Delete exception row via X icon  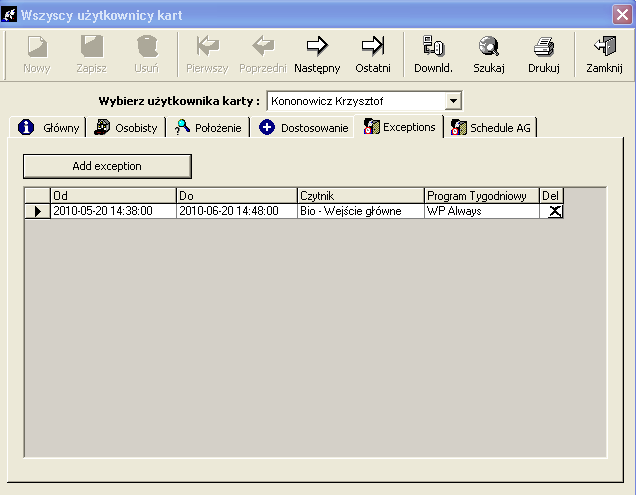555,211
